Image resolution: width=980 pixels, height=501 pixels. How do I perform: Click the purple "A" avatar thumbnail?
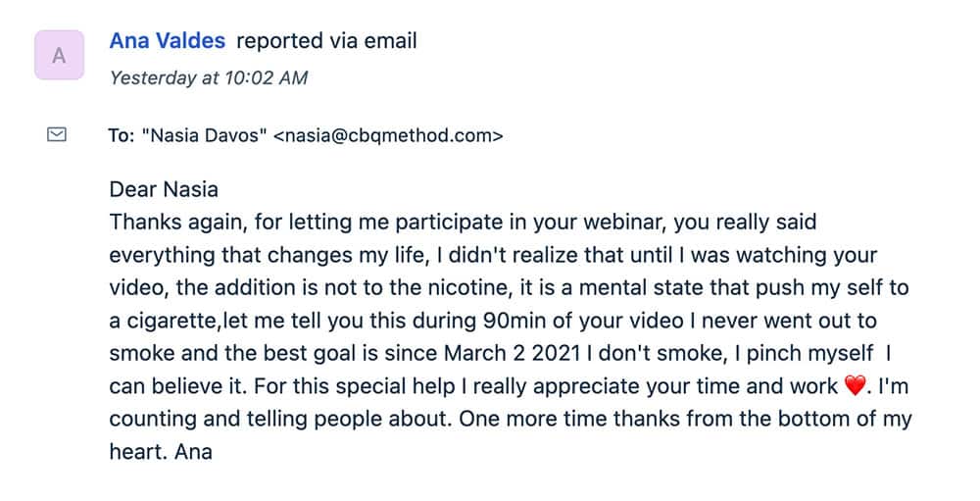coord(59,56)
